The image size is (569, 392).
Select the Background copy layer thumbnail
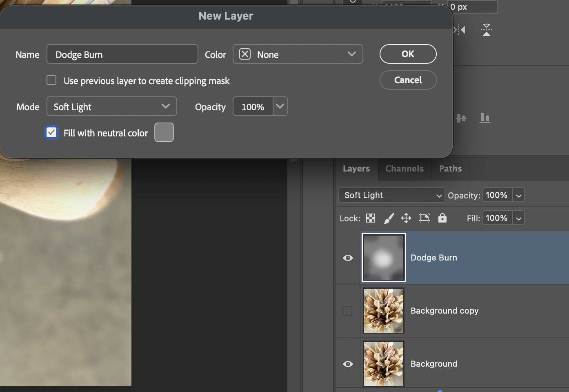pyautogui.click(x=384, y=311)
